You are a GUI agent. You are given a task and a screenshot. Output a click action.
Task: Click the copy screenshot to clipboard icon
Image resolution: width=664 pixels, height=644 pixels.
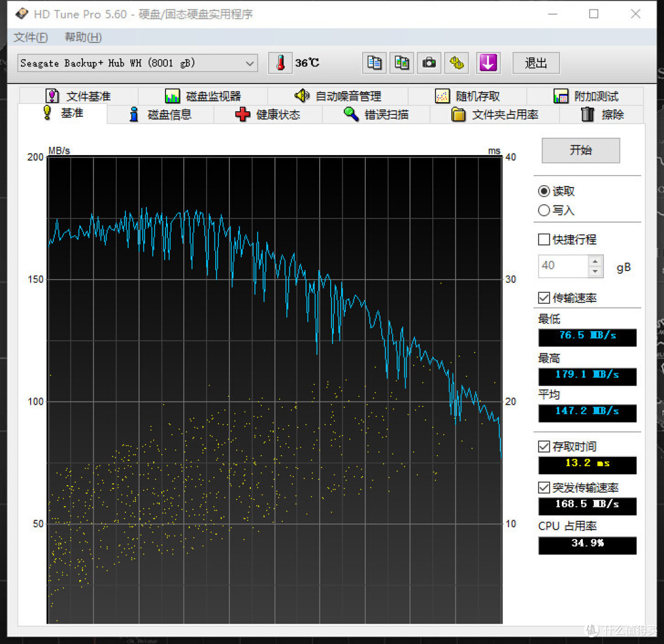401,63
